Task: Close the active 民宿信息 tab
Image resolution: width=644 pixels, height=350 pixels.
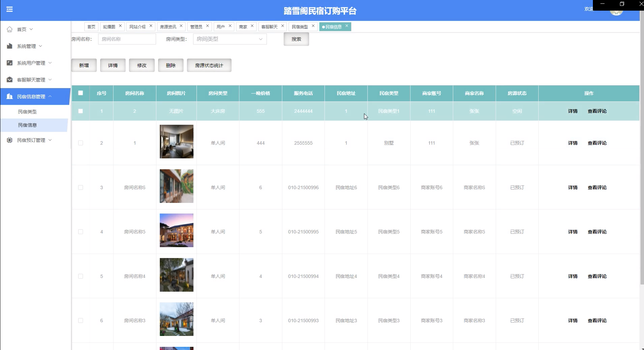Action: click(347, 26)
